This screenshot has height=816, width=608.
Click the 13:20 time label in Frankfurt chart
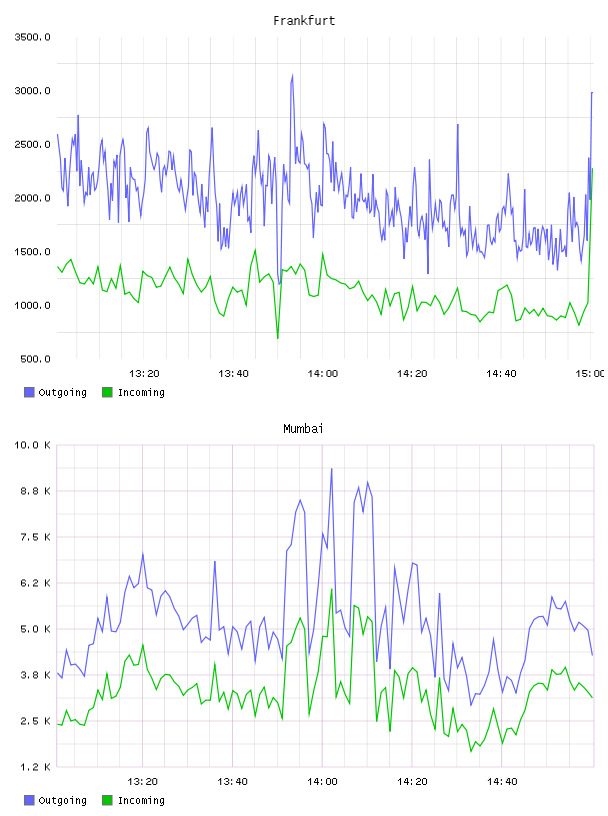click(x=144, y=373)
